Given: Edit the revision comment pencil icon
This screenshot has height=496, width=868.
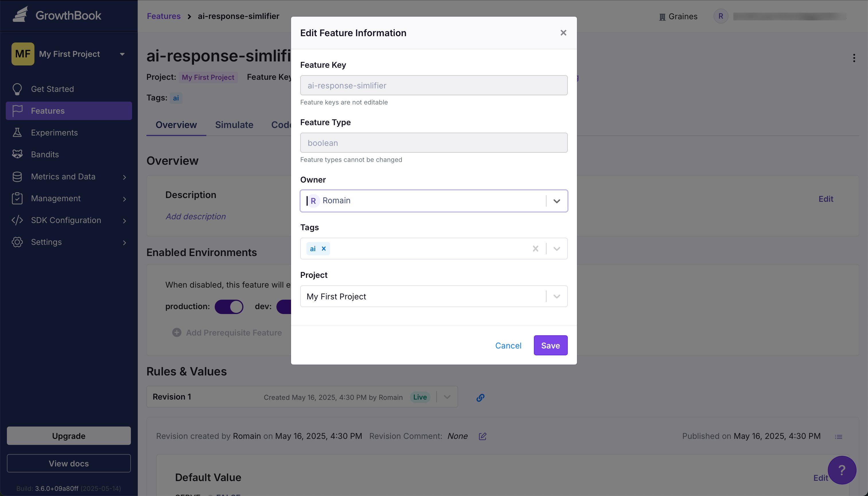Looking at the screenshot, I should pos(483,436).
